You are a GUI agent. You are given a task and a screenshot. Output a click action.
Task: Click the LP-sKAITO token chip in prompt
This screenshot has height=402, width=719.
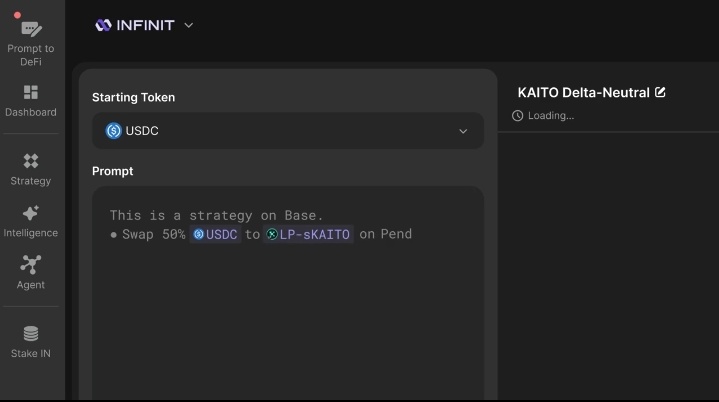click(x=309, y=234)
